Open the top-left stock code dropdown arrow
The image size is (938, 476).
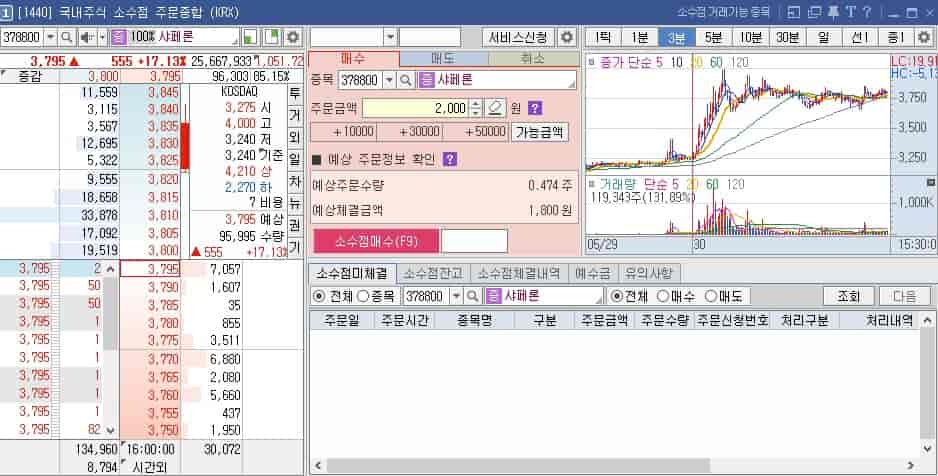pos(51,37)
